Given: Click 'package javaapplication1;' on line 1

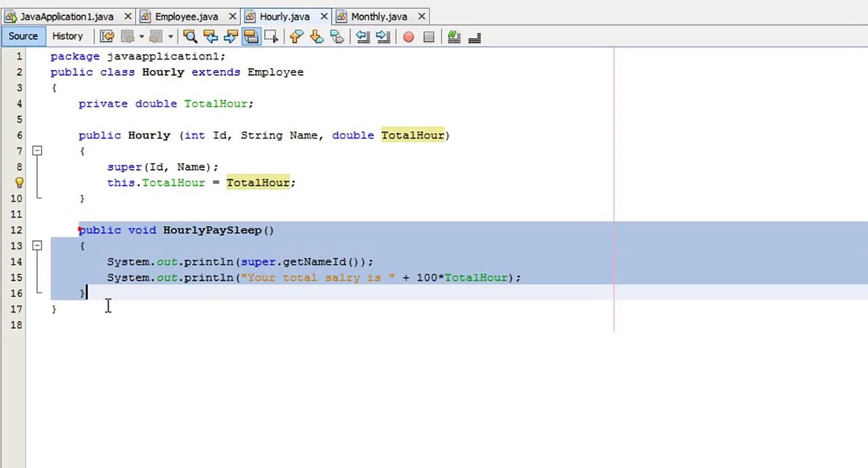Looking at the screenshot, I should (x=138, y=57).
